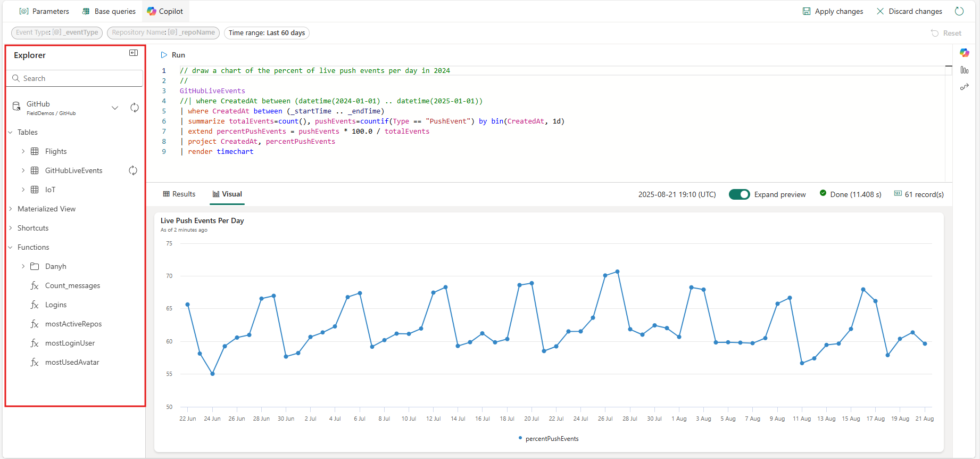The height and width of the screenshot is (459, 980).
Task: Switch to the Results tab
Action: 179,194
